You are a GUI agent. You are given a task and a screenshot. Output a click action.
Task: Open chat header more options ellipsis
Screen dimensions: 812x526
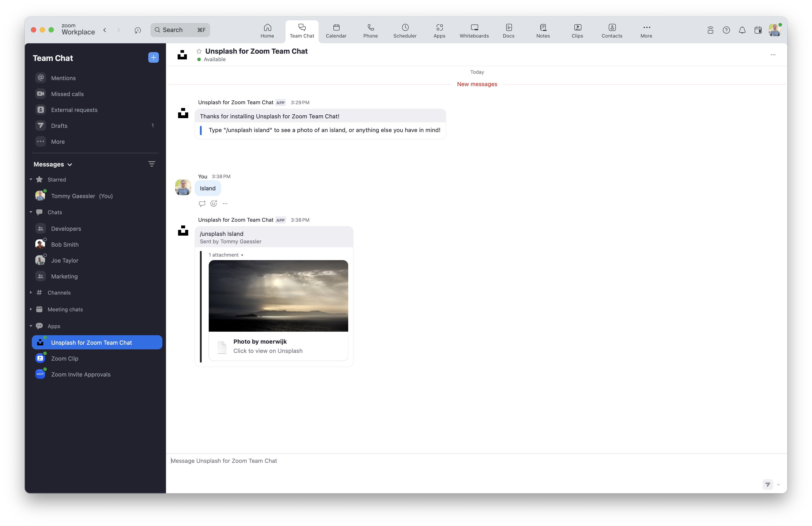[773, 55]
